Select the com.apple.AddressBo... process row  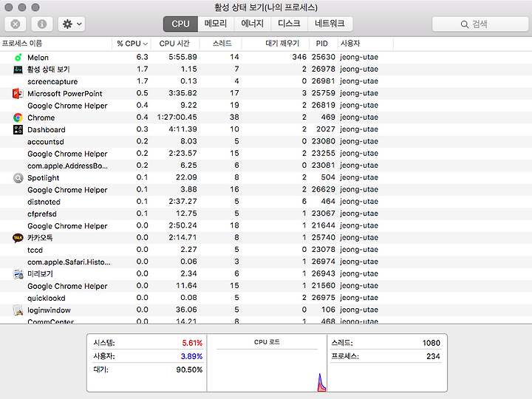266,166
